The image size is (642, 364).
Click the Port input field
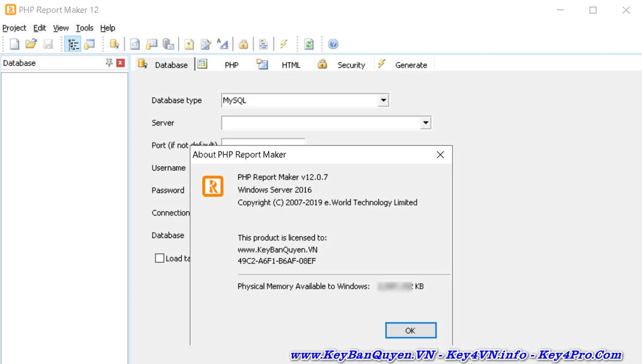click(263, 142)
